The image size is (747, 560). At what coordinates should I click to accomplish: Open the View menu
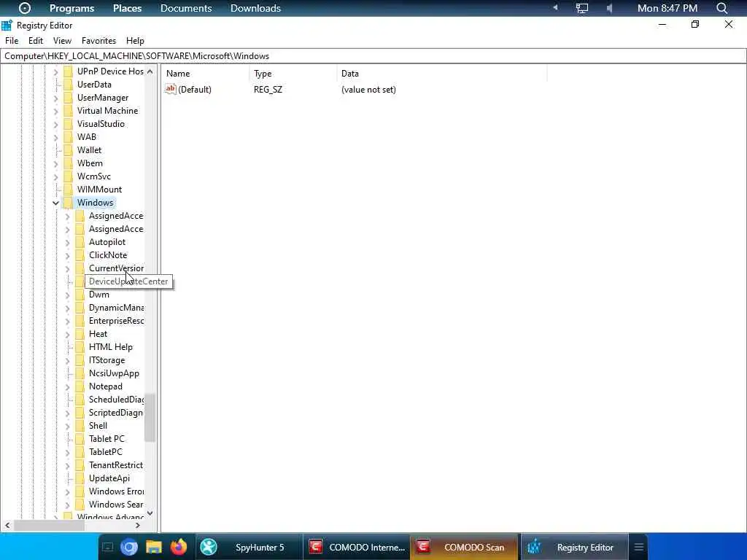[62, 41]
